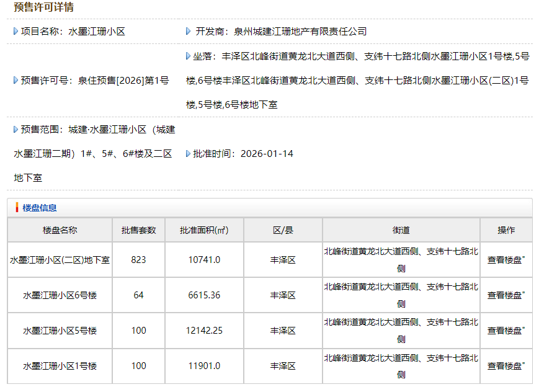
Task: Click the arrow icon before 批准时间
Action: [x=188, y=154]
